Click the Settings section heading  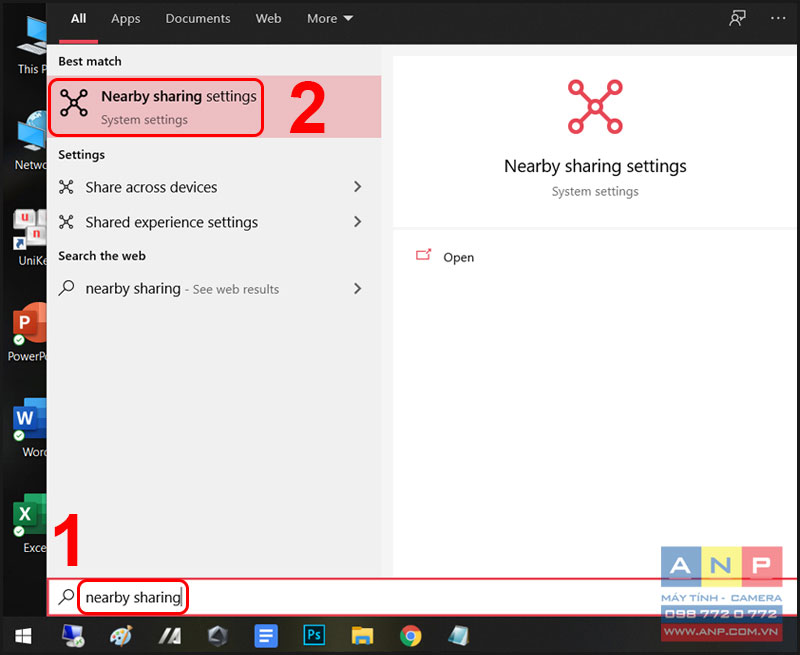[x=81, y=155]
